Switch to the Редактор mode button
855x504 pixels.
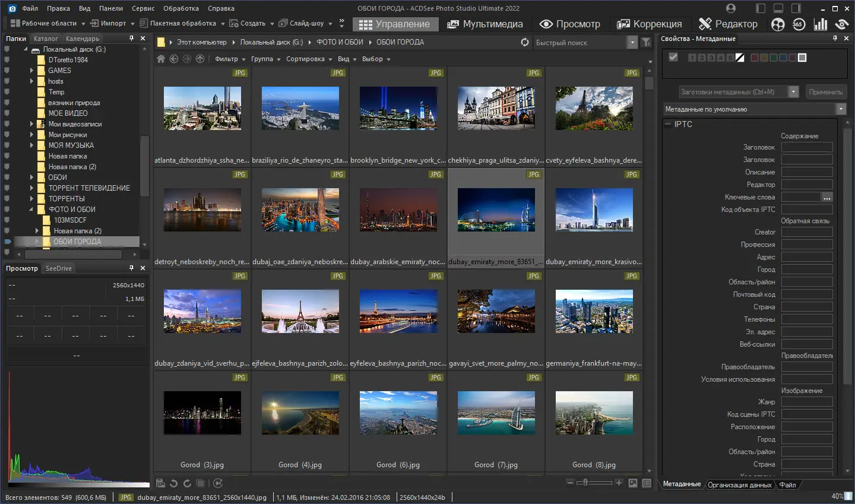(x=729, y=24)
